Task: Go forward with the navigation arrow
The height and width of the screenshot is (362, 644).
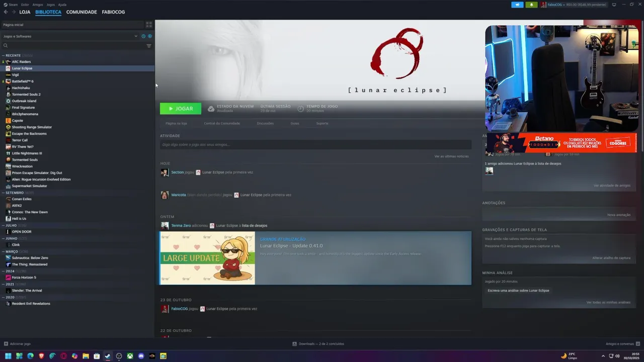Action: [14, 12]
